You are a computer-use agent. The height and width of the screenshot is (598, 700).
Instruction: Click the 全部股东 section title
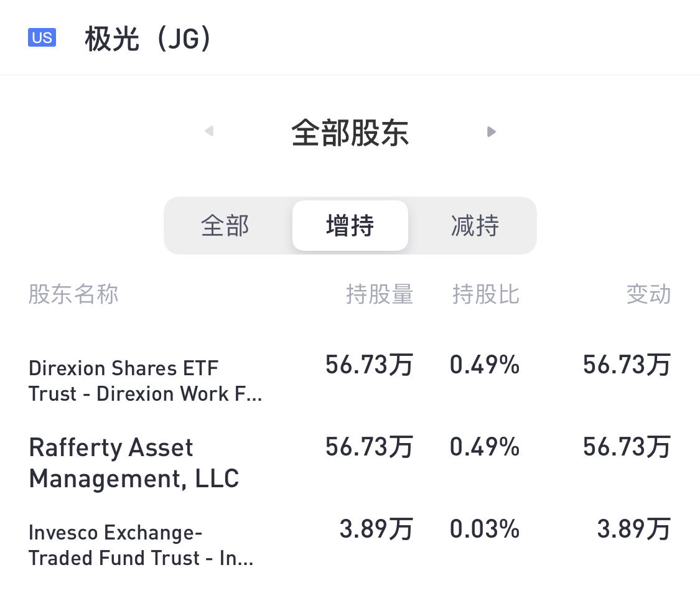point(350,133)
